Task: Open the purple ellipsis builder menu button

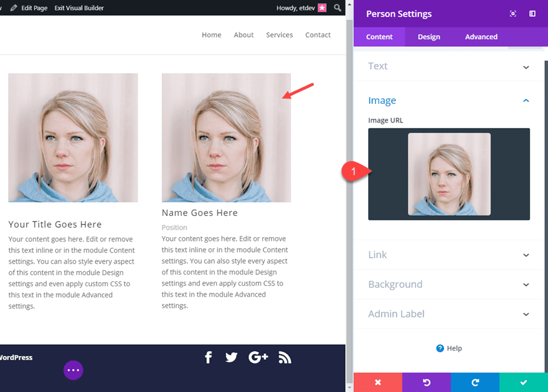Action: click(x=73, y=370)
